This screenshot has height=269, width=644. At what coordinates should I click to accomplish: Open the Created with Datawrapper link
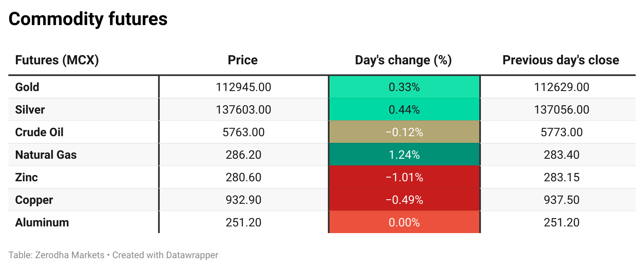coord(165,255)
